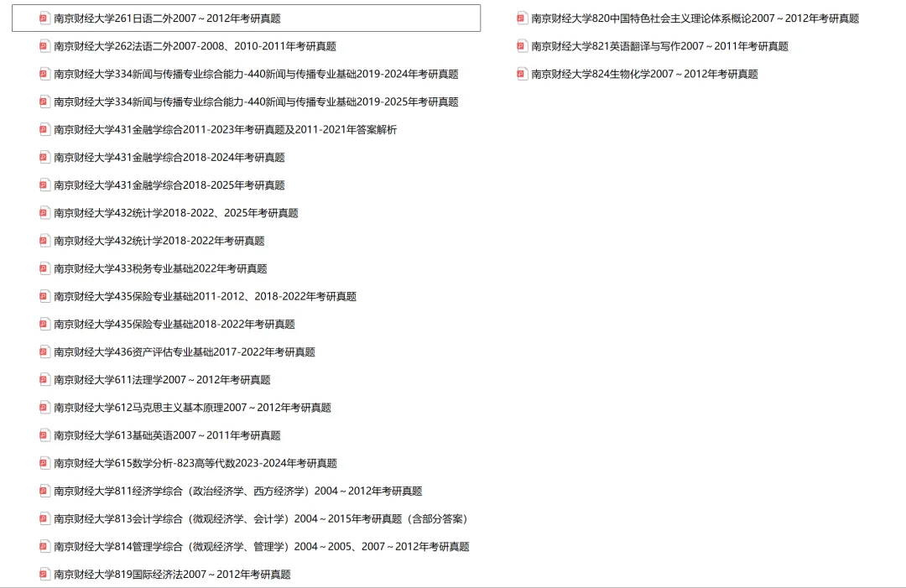Viewport: 906px width, 588px height.
Task: Click PDF icon of 814管理学综合 file
Action: 44,546
